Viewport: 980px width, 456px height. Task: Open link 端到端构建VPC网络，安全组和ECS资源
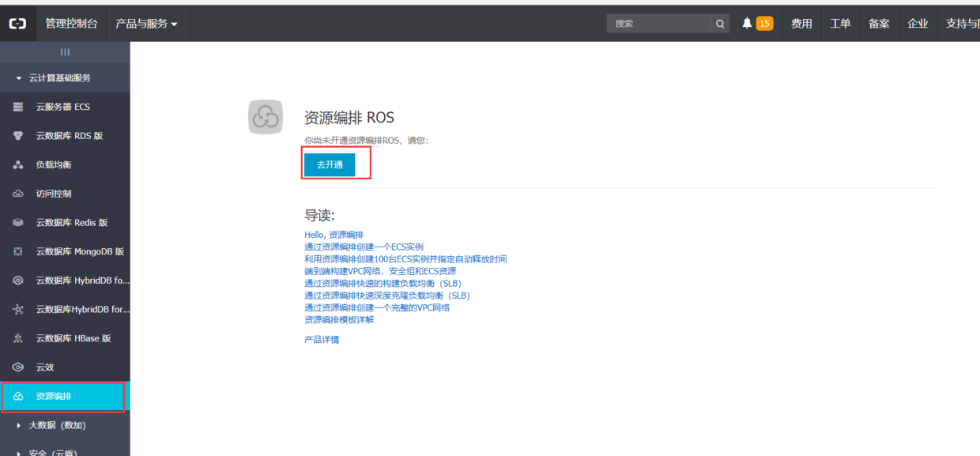point(380,271)
